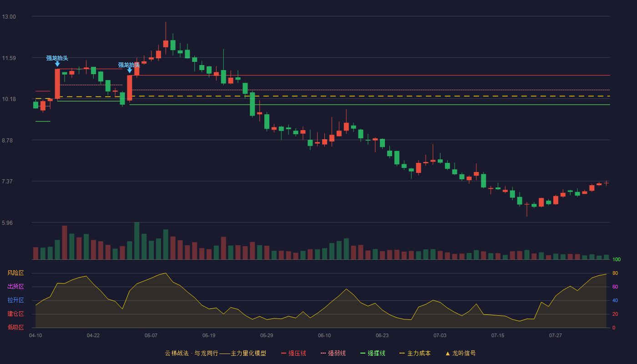Click the 13.00 price axis label
The image size is (637, 364).
9,17
